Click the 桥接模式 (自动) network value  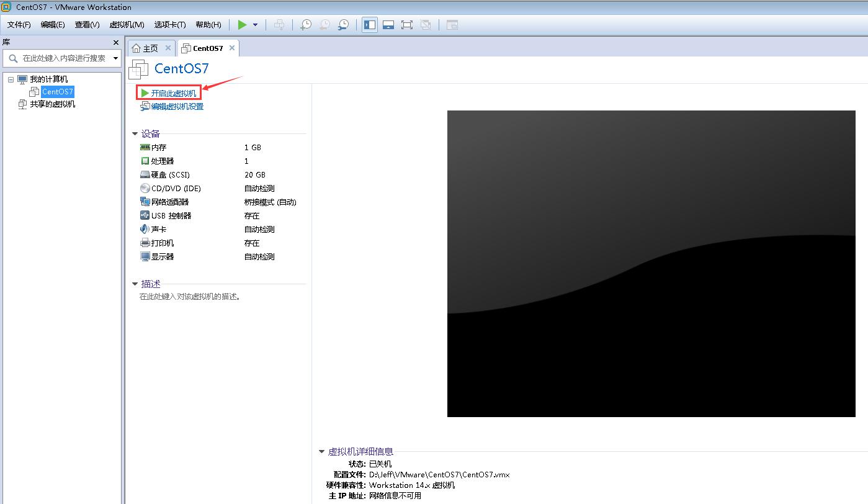click(x=271, y=202)
